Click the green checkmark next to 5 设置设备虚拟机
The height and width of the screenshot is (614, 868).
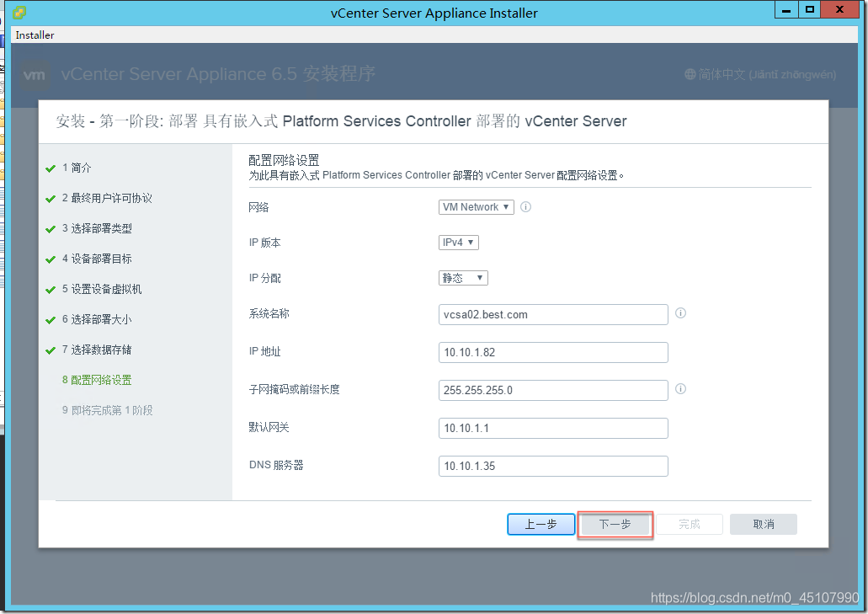51,290
